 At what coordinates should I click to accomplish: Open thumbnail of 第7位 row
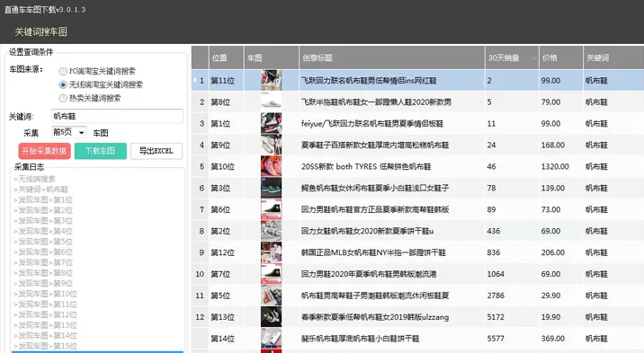[271, 274]
